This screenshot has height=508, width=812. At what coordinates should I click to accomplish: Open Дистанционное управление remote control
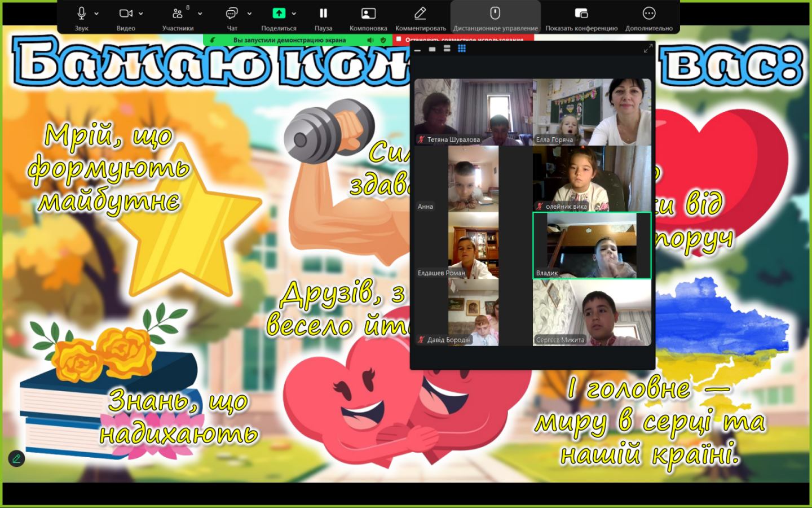pyautogui.click(x=495, y=14)
